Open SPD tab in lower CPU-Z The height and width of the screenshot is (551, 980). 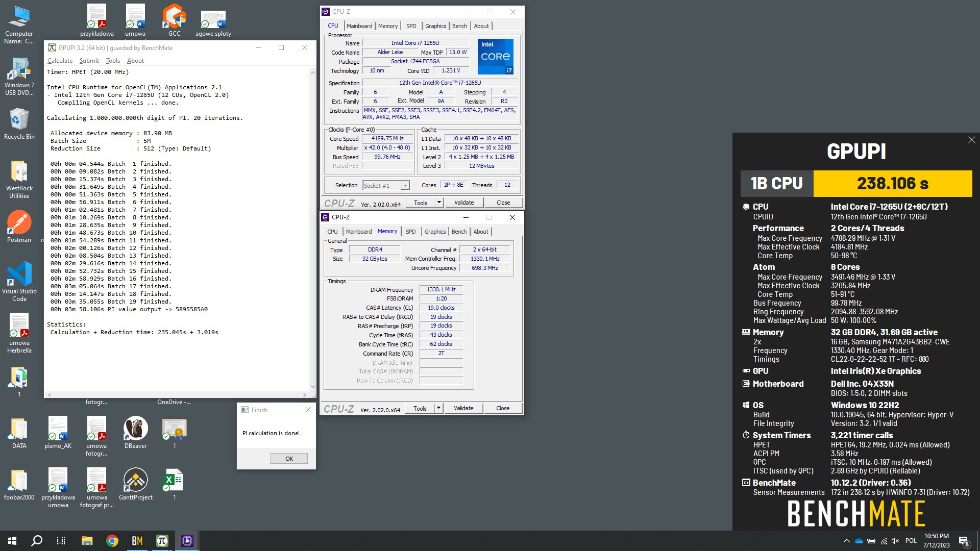click(x=411, y=232)
